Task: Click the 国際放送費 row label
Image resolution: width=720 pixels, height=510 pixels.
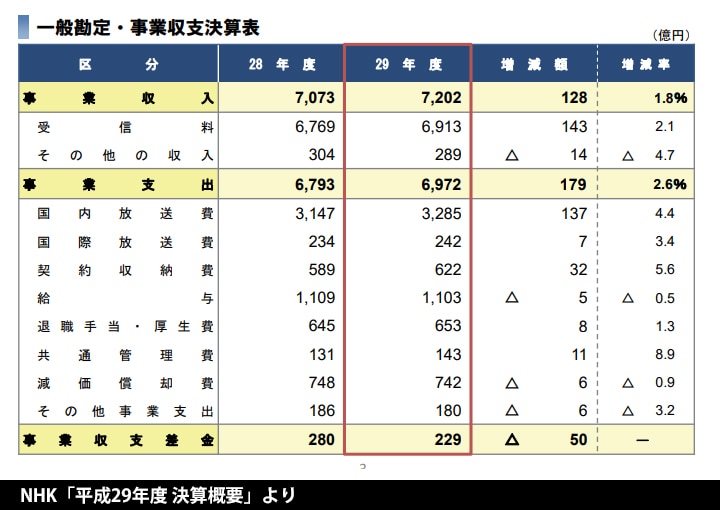Action: coord(125,242)
